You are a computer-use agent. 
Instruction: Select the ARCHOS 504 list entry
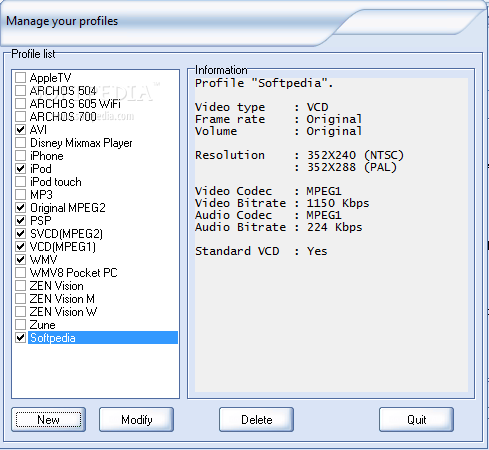point(63,91)
